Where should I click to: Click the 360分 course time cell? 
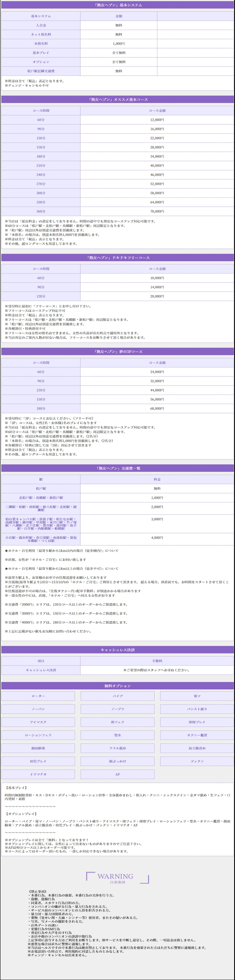point(41,211)
